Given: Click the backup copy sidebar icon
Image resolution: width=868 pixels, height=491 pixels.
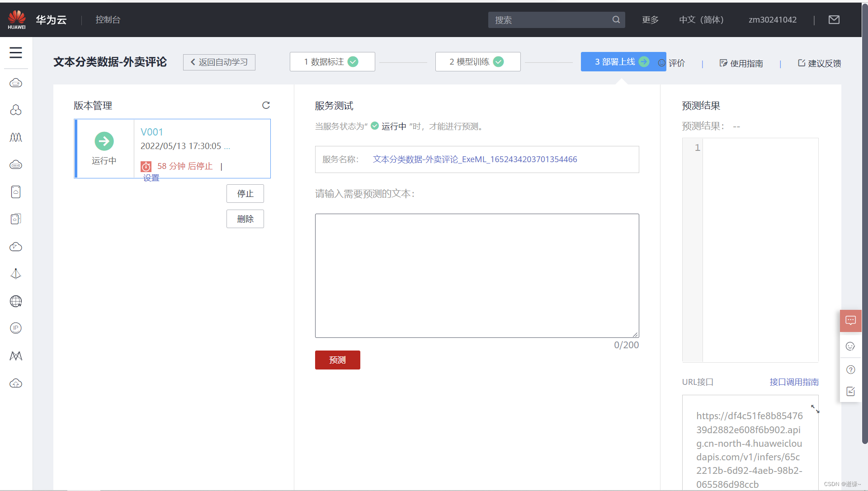Looking at the screenshot, I should (16, 219).
